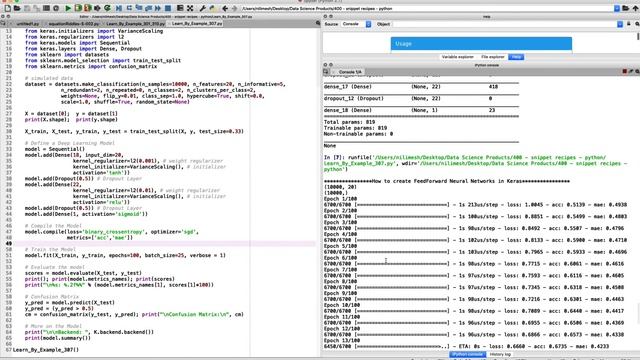Expand the Object history dropdown
The height and width of the screenshot is (360, 640).
point(620,24)
